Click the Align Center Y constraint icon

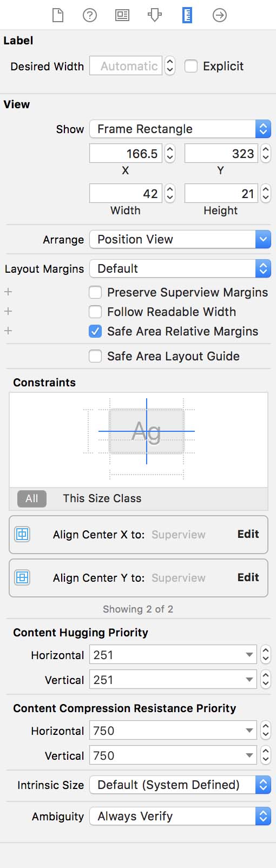pos(22,578)
